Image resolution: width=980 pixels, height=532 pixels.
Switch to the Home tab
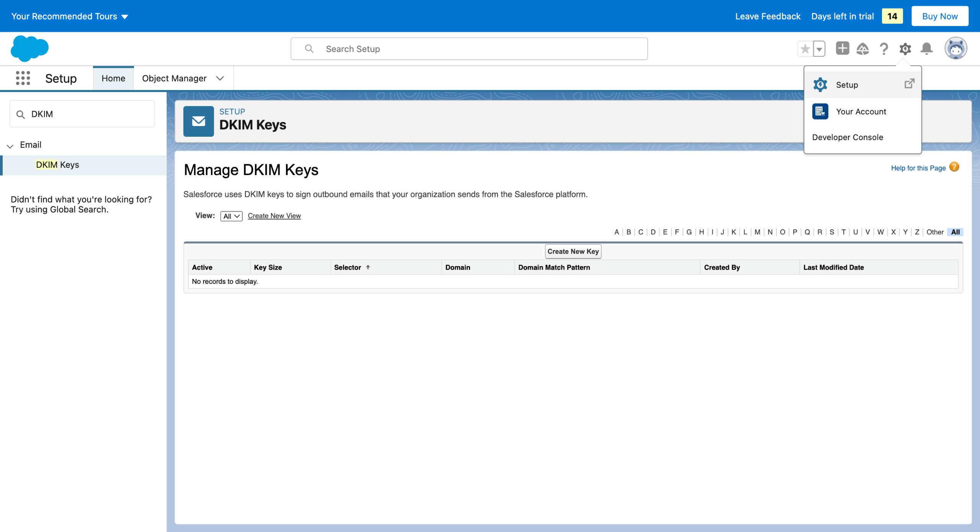coord(113,78)
